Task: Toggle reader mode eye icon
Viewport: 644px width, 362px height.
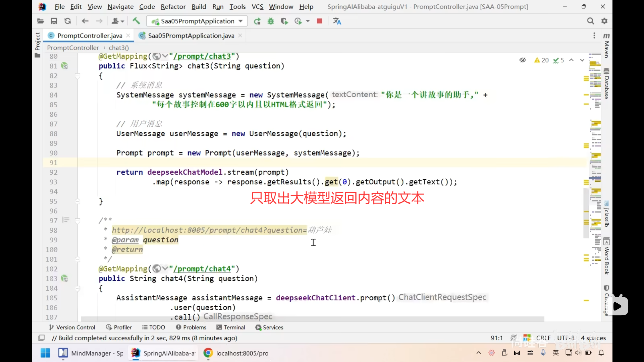Action: (522, 60)
